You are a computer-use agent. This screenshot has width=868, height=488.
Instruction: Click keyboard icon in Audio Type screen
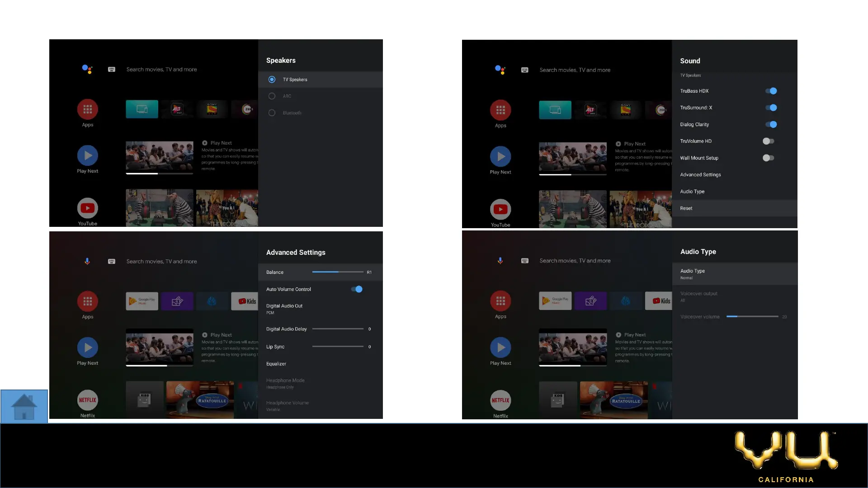coord(525,261)
